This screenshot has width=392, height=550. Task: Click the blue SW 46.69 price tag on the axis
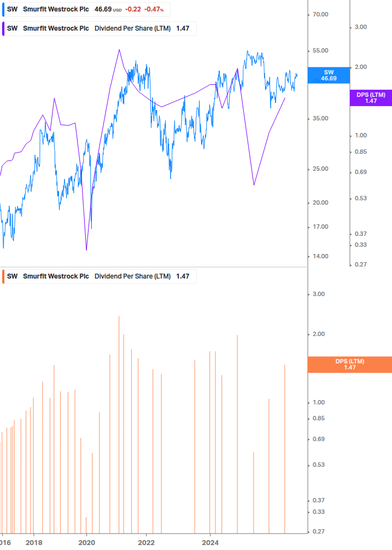click(329, 76)
